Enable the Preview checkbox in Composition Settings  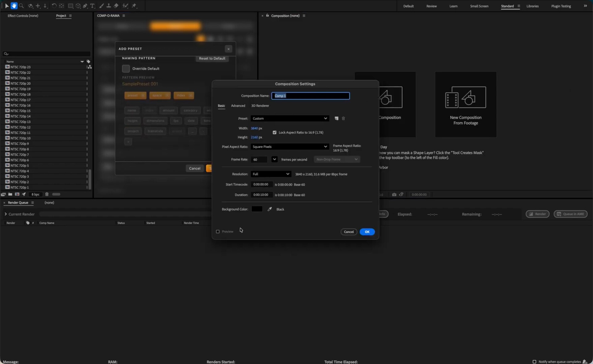(x=218, y=232)
